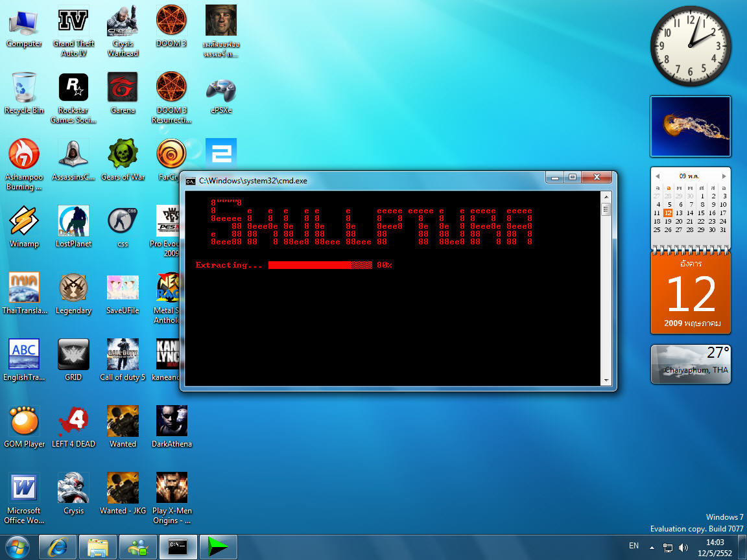This screenshot has width=747, height=560.
Task: Open cmd.exe title bar system icon
Action: pos(191,181)
